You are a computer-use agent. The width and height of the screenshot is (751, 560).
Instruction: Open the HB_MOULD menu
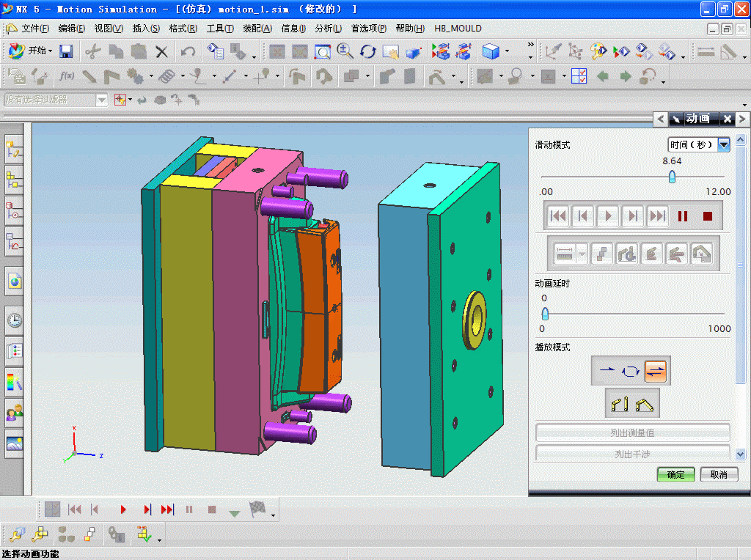[458, 29]
